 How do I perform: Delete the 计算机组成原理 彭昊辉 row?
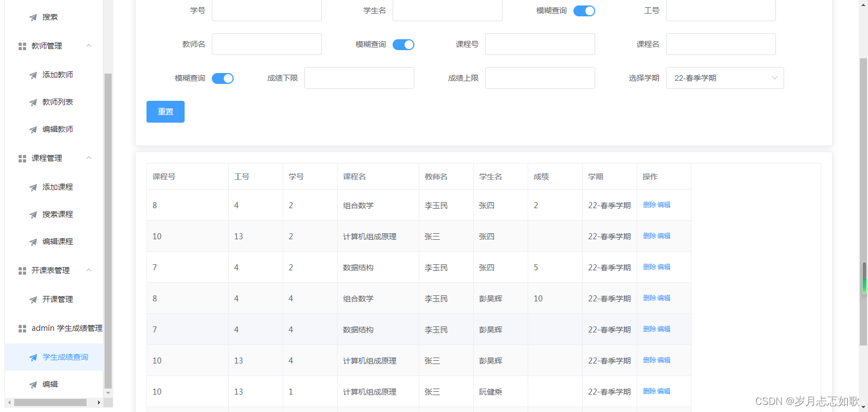tap(650, 360)
